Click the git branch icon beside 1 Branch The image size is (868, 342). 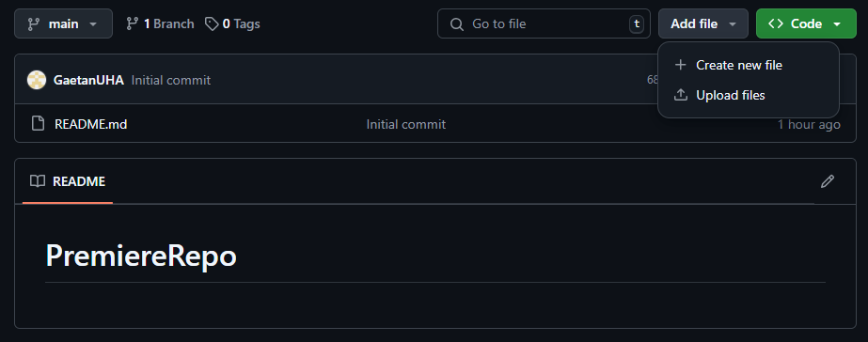[132, 23]
